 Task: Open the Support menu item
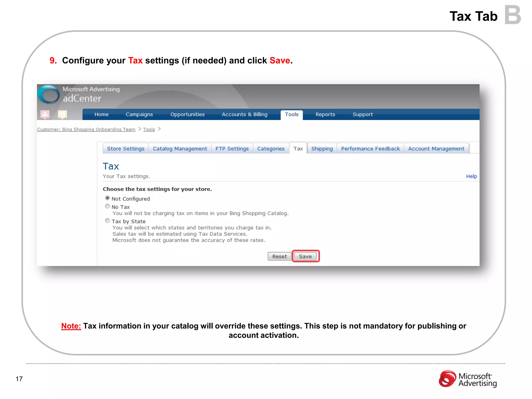tap(363, 115)
